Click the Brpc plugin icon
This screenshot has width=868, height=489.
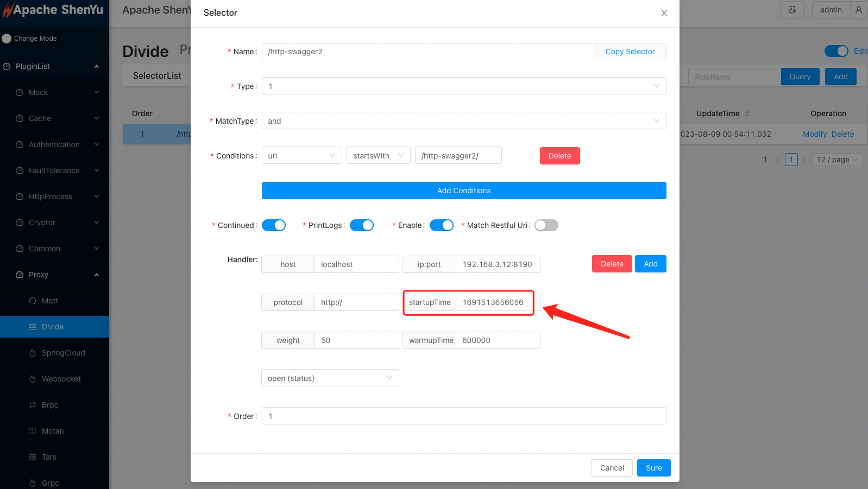click(x=33, y=405)
